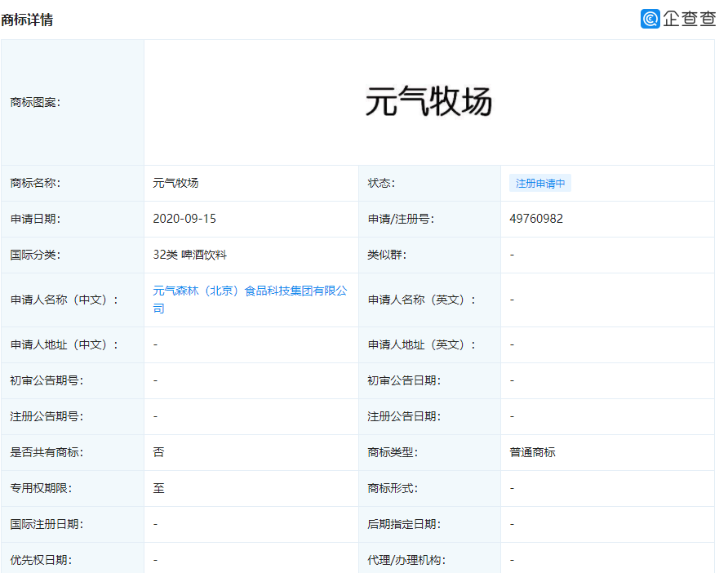Click the 企查查 logo icon
This screenshot has width=728, height=573.
[650, 19]
